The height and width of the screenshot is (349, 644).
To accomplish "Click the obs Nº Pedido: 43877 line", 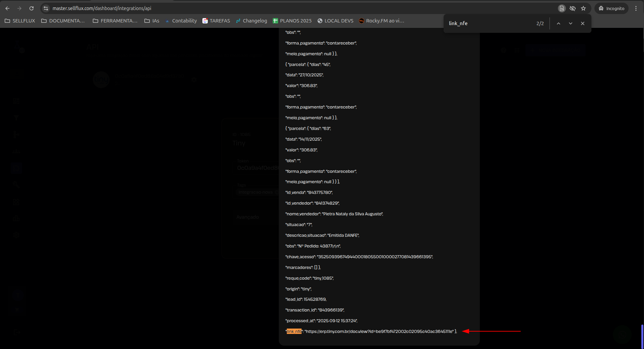I will coord(313,246).
